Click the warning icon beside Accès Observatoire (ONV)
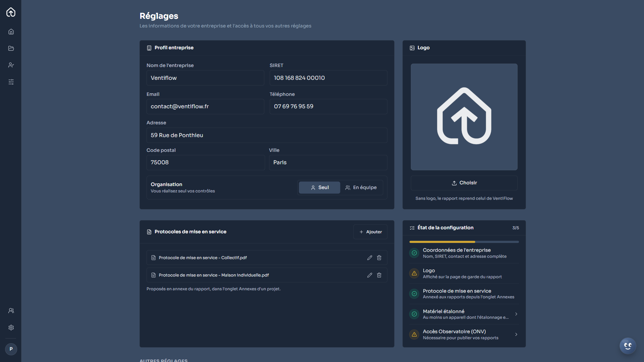644x362 pixels. click(x=414, y=335)
